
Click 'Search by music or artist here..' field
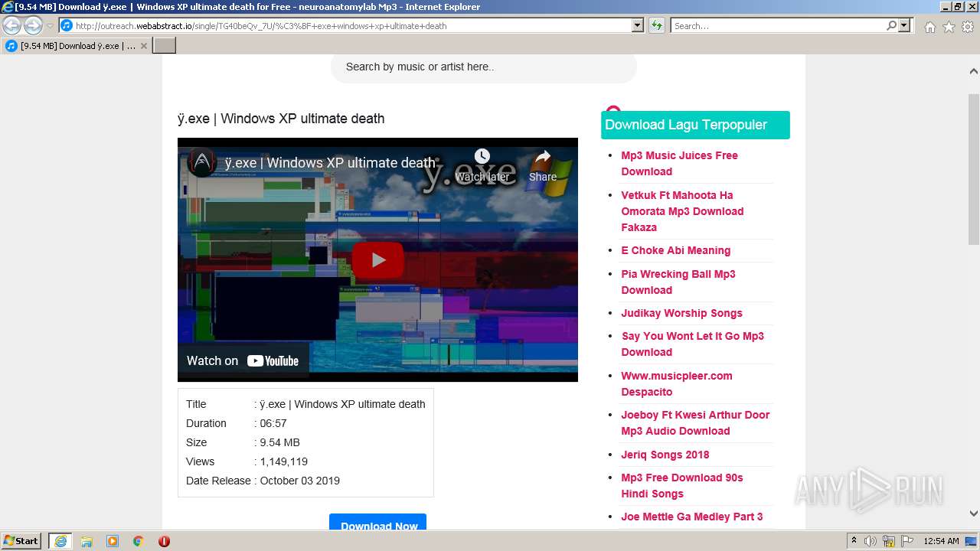(x=484, y=67)
